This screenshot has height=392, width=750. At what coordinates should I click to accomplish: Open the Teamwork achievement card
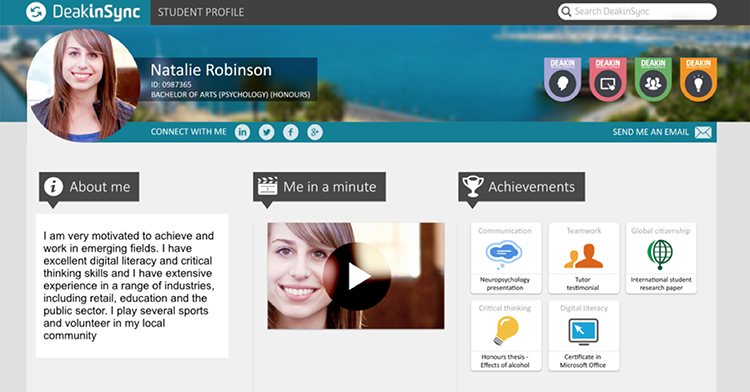click(x=584, y=258)
